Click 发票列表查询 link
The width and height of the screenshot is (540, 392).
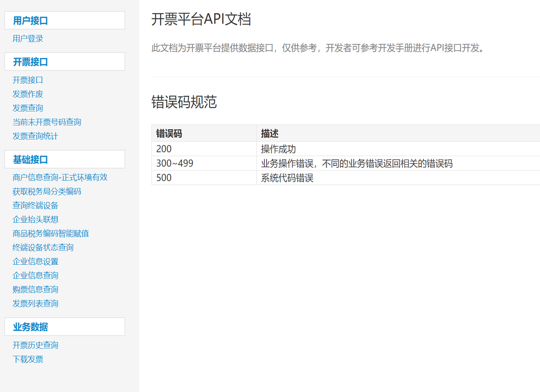[x=35, y=304]
